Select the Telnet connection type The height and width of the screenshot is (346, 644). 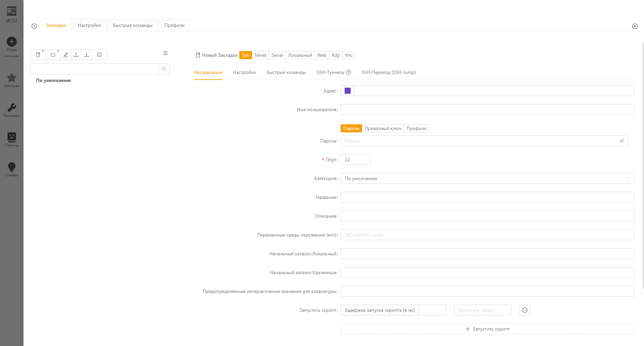[260, 55]
